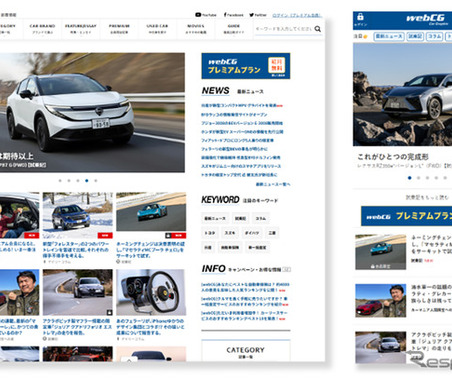Click the ログイン (プレミアム会員) link
The height and width of the screenshot is (380, 452).
(x=296, y=15)
